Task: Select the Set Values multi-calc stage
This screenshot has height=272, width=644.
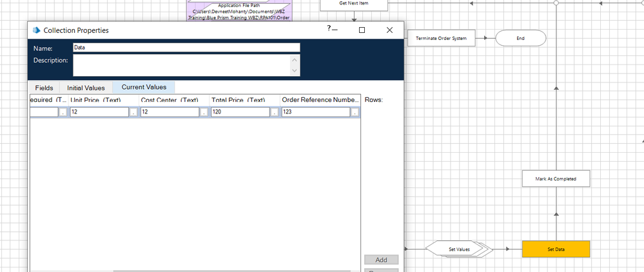Action: [459, 249]
